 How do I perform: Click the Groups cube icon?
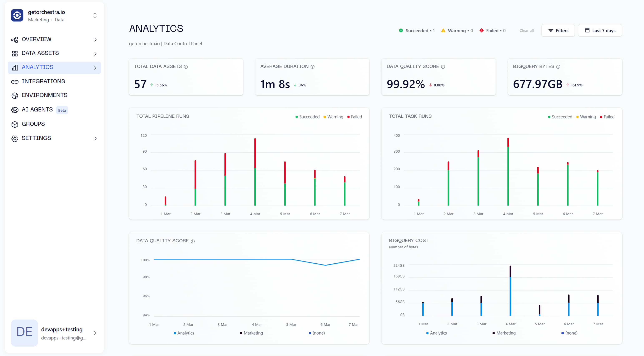[x=15, y=124]
